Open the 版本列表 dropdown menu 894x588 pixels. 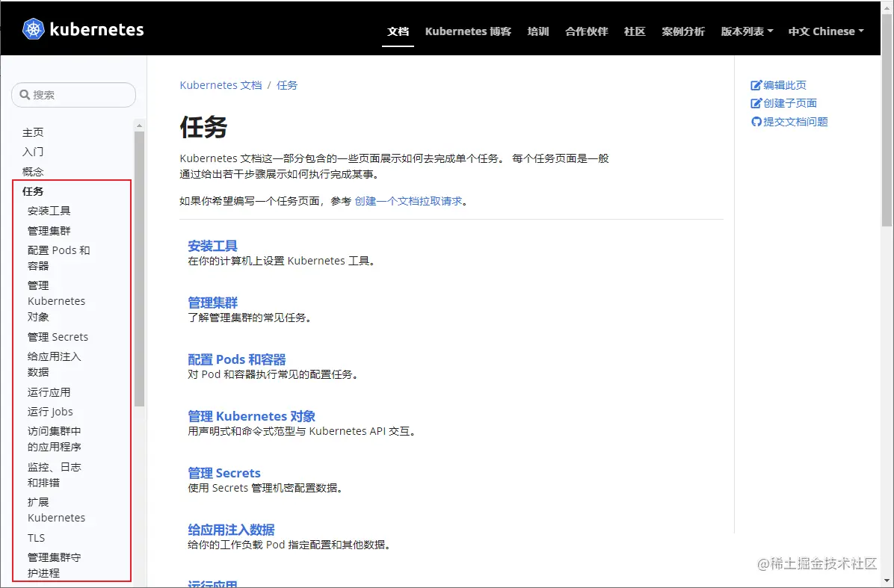[x=747, y=31]
